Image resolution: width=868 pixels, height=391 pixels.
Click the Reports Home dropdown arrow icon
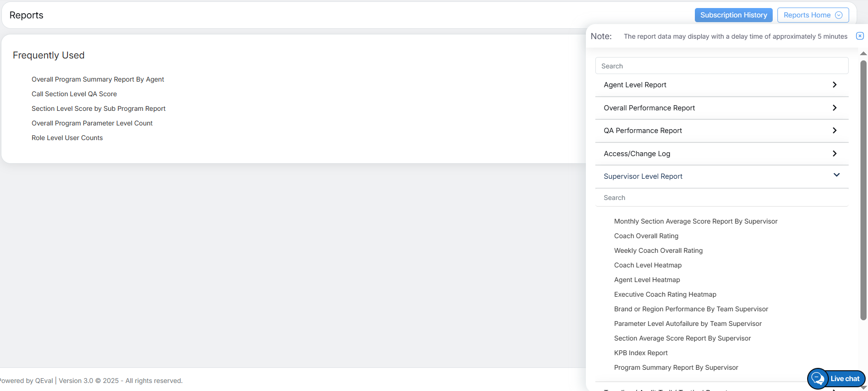tap(839, 15)
